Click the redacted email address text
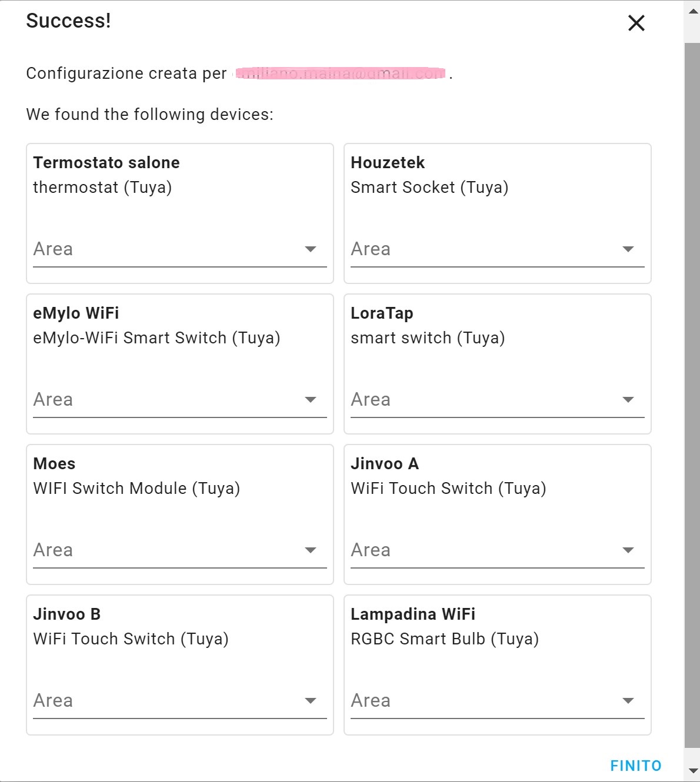Viewport: 700px width, 782px height. pos(340,73)
